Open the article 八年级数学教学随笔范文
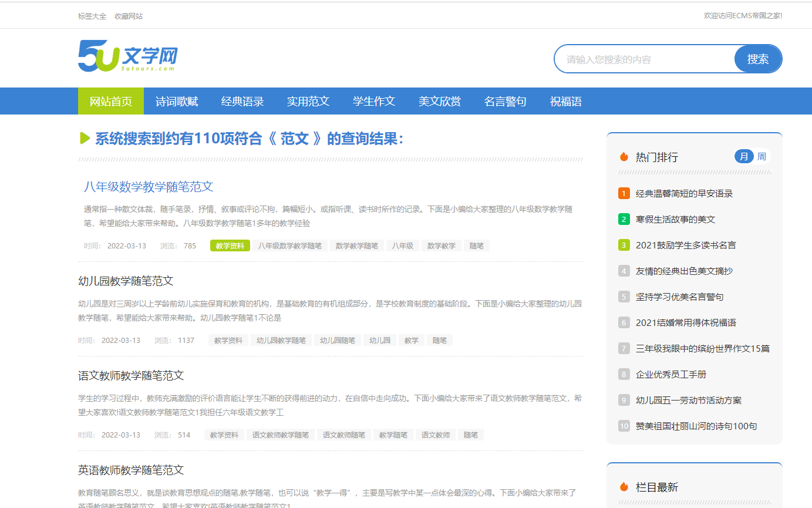812x508 pixels. (149, 187)
